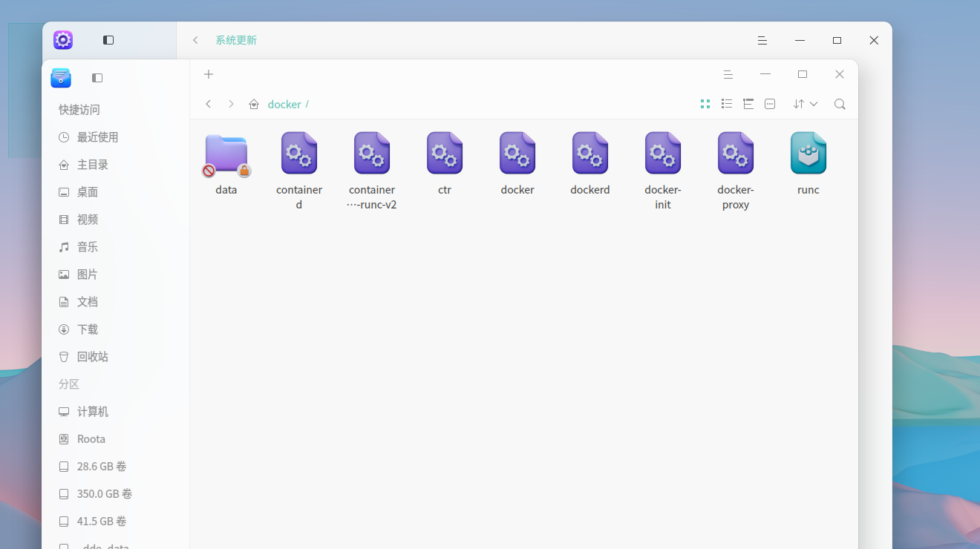Select the docker executable file

click(x=517, y=154)
